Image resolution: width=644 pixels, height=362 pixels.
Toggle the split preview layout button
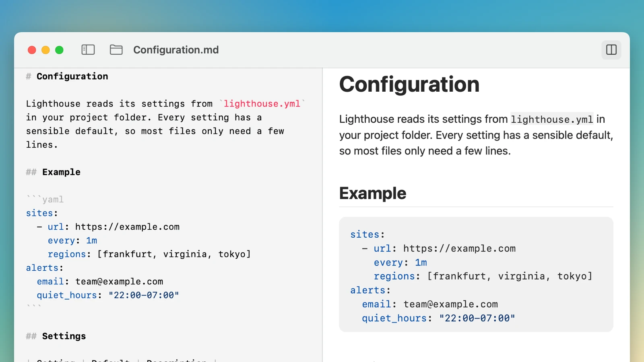pyautogui.click(x=611, y=50)
